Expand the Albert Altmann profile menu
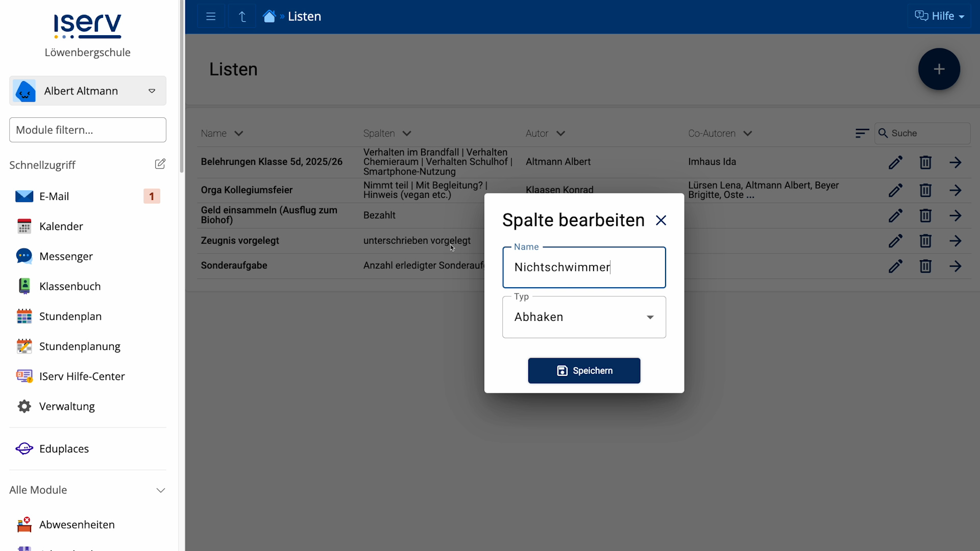This screenshot has width=980, height=551. tap(152, 91)
